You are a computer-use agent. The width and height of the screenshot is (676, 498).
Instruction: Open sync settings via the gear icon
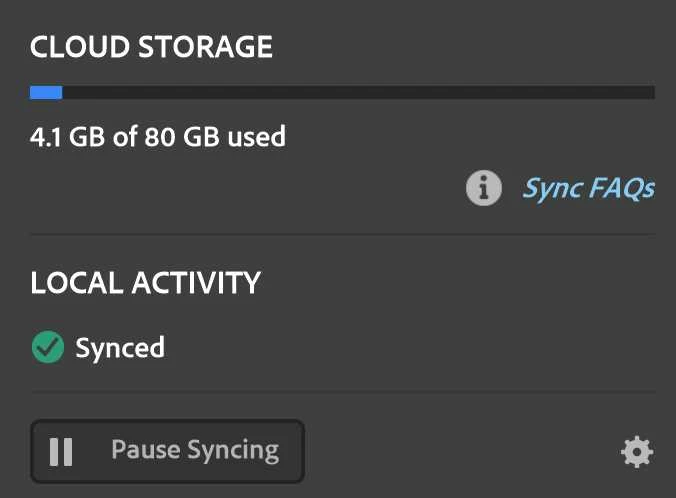click(637, 453)
